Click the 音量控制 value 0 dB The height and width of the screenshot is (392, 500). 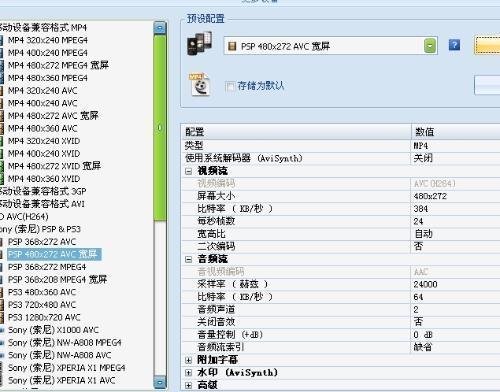(423, 335)
